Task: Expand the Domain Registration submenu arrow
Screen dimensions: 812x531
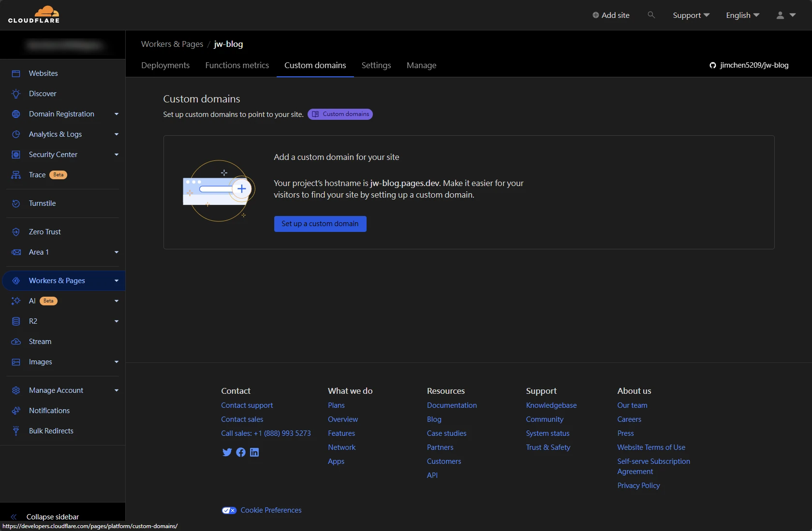Action: click(x=116, y=114)
